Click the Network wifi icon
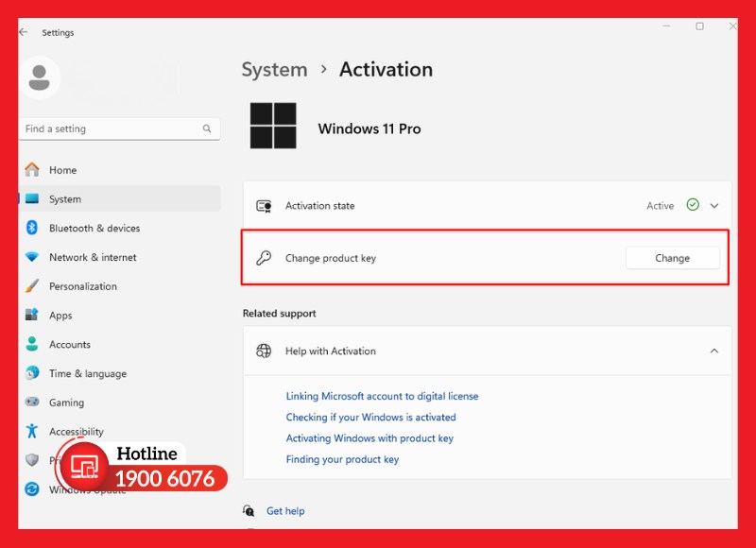The height and width of the screenshot is (548, 756). tap(32, 257)
